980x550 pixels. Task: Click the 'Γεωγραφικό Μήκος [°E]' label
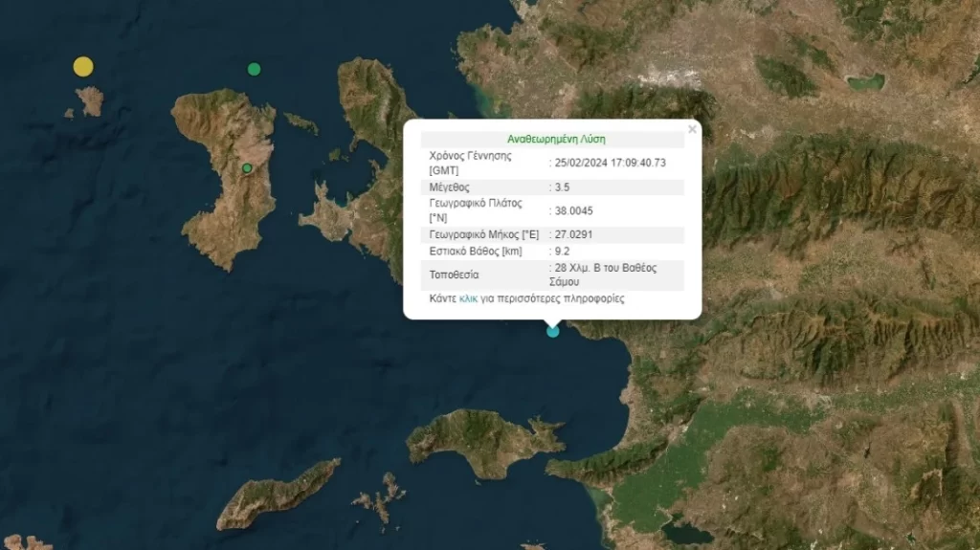click(x=483, y=234)
